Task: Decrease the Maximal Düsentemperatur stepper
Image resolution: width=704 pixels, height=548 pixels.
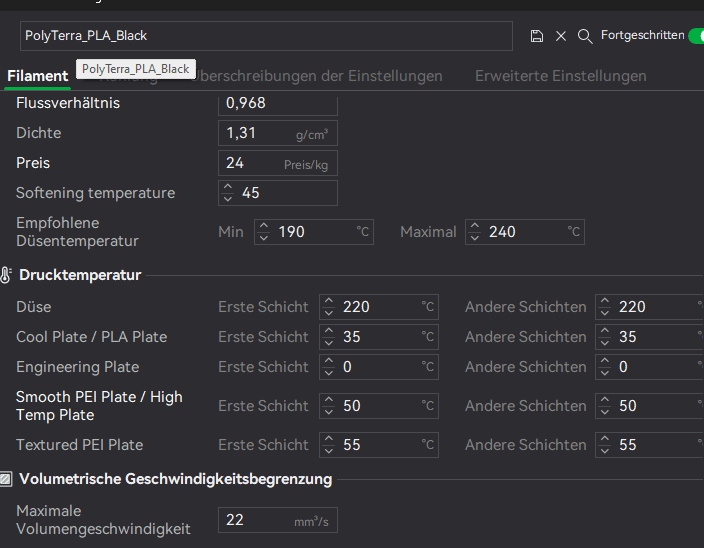Action: coord(475,237)
